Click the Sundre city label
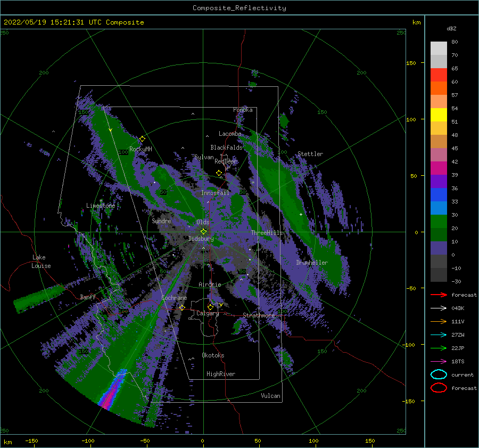The height and width of the screenshot is (448, 479). pos(161,221)
